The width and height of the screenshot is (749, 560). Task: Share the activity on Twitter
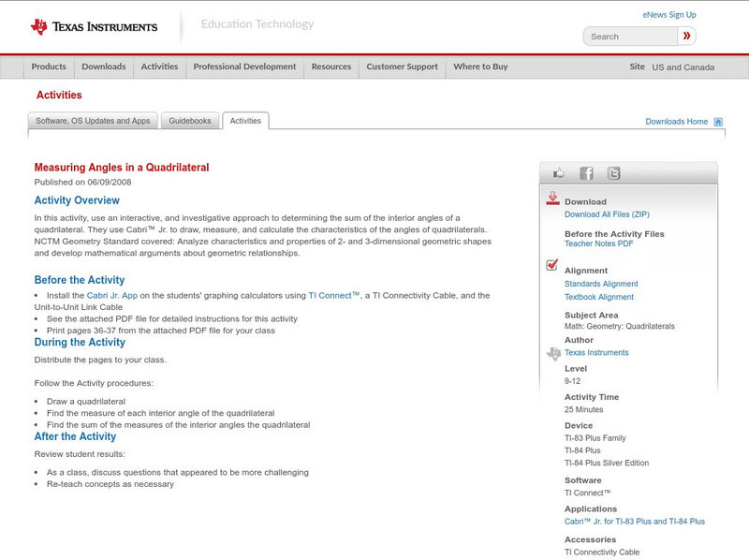613,173
